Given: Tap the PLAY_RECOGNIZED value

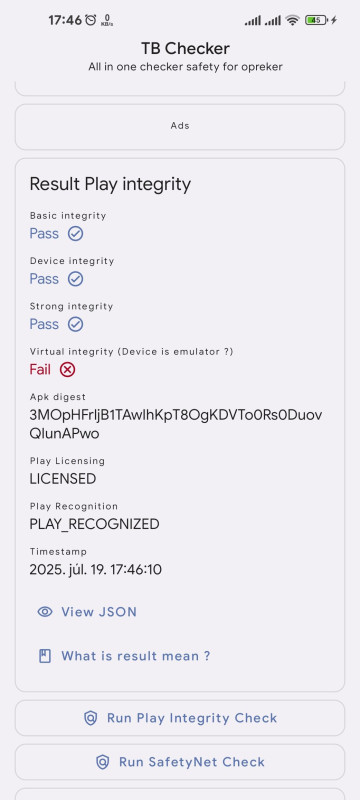Looking at the screenshot, I should (x=94, y=524).
